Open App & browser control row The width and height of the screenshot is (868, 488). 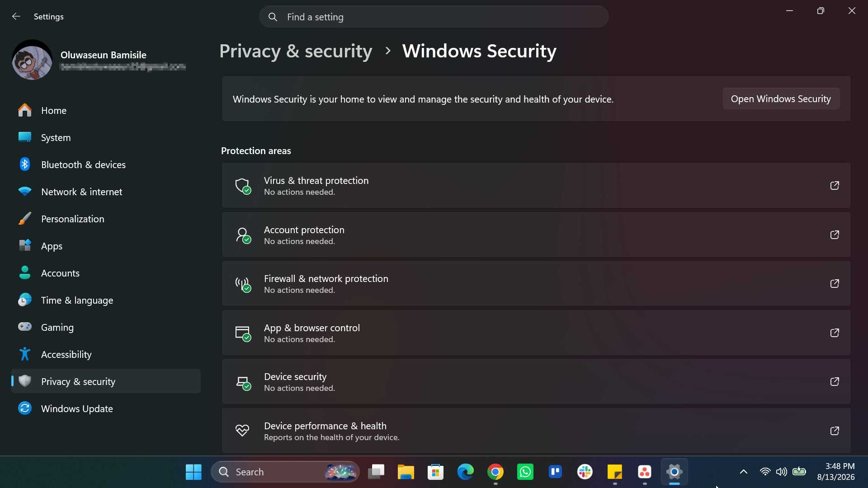coord(536,333)
